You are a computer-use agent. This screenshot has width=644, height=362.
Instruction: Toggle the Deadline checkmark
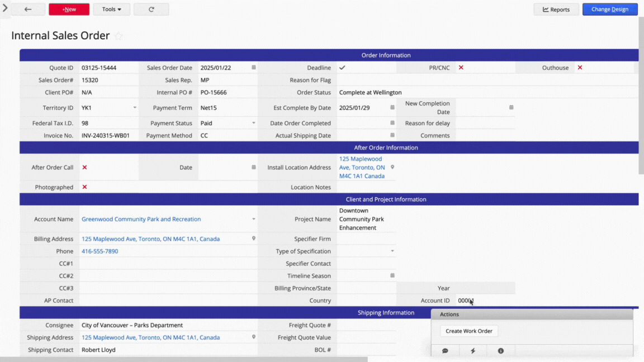(342, 68)
